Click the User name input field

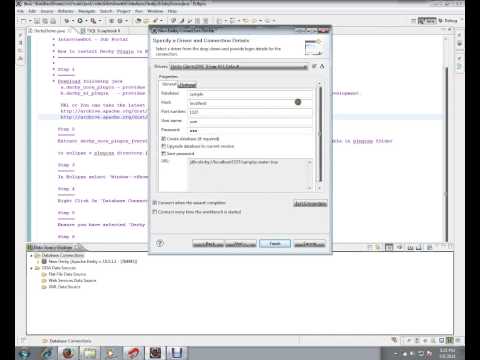(x=250, y=121)
